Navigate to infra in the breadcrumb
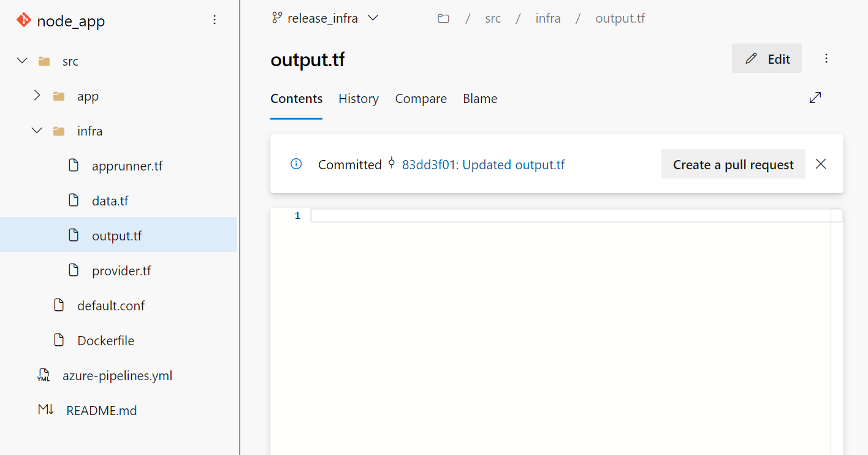This screenshot has height=455, width=868. pyautogui.click(x=548, y=18)
